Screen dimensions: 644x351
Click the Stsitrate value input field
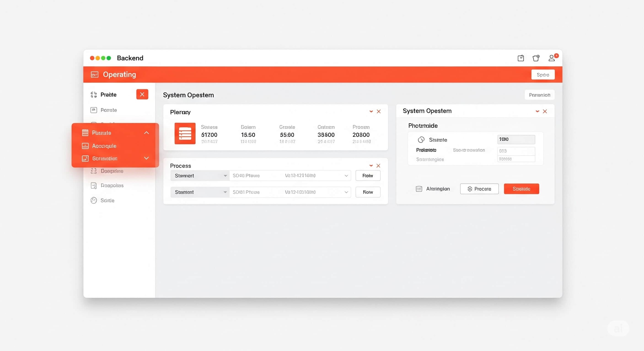pos(516,139)
